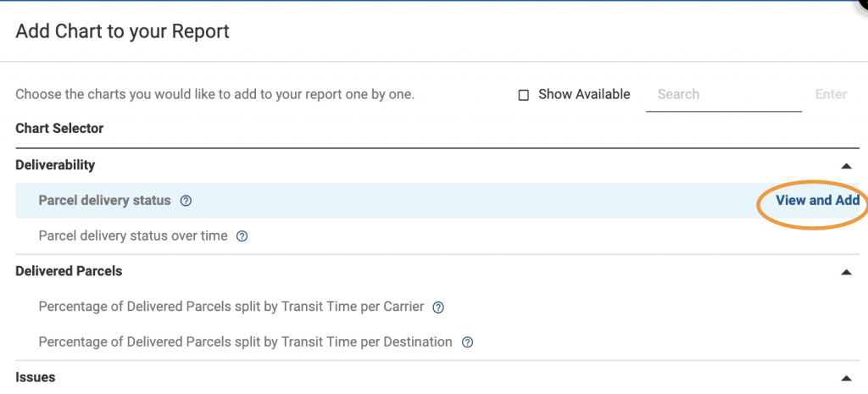Show help for Transit Time per Destination chart

pos(467,342)
